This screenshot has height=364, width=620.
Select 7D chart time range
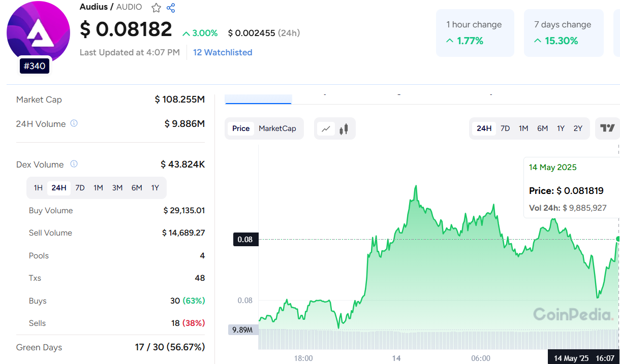point(505,128)
